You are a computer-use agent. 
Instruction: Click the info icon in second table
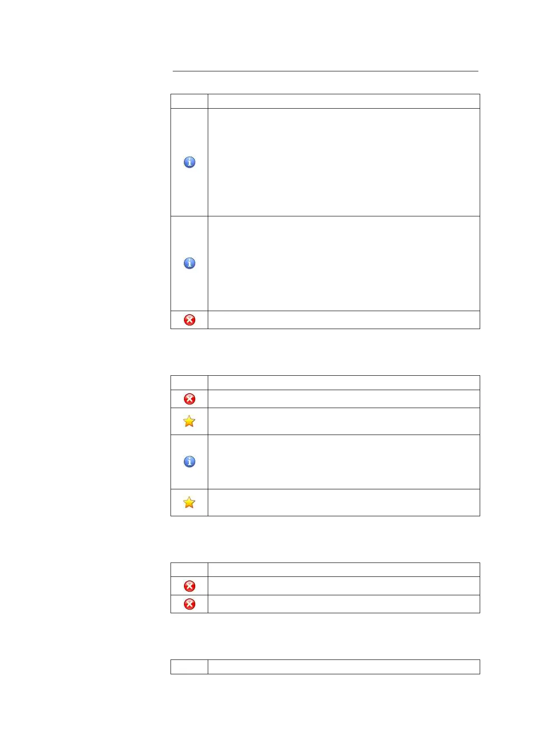point(189,462)
